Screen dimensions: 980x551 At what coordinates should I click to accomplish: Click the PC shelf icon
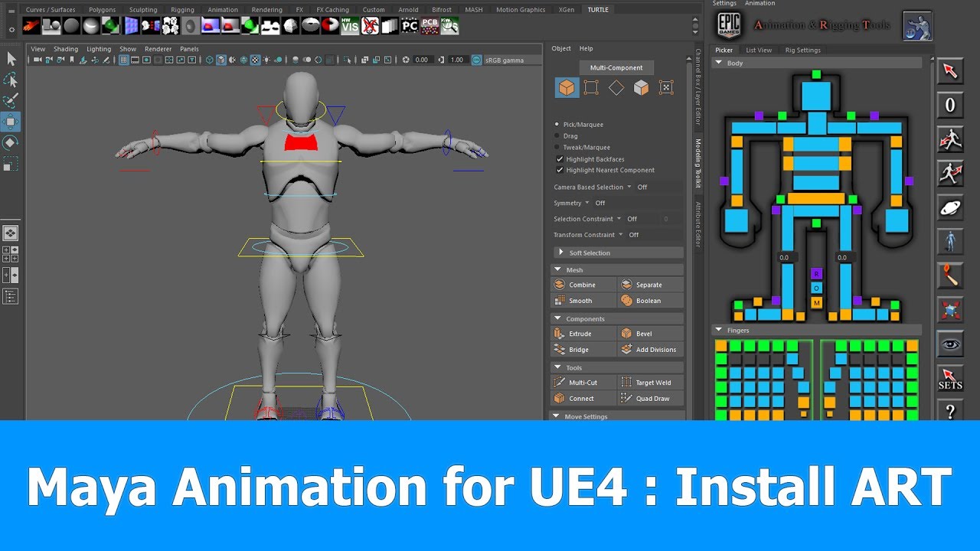(x=410, y=25)
